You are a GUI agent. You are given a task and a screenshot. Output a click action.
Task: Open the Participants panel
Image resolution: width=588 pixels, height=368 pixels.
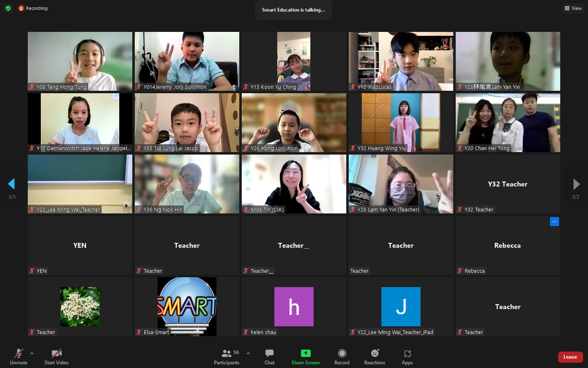coord(227,357)
